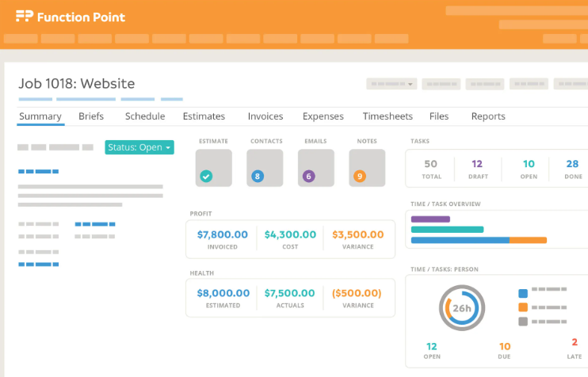Click the $7,500.00 Actuals value
This screenshot has width=588, height=377.
(x=289, y=293)
